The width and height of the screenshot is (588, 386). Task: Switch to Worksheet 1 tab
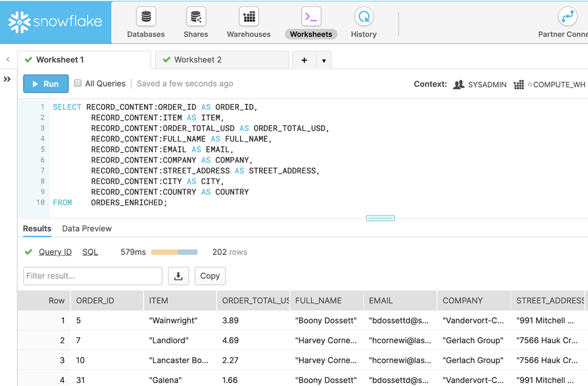coord(84,59)
